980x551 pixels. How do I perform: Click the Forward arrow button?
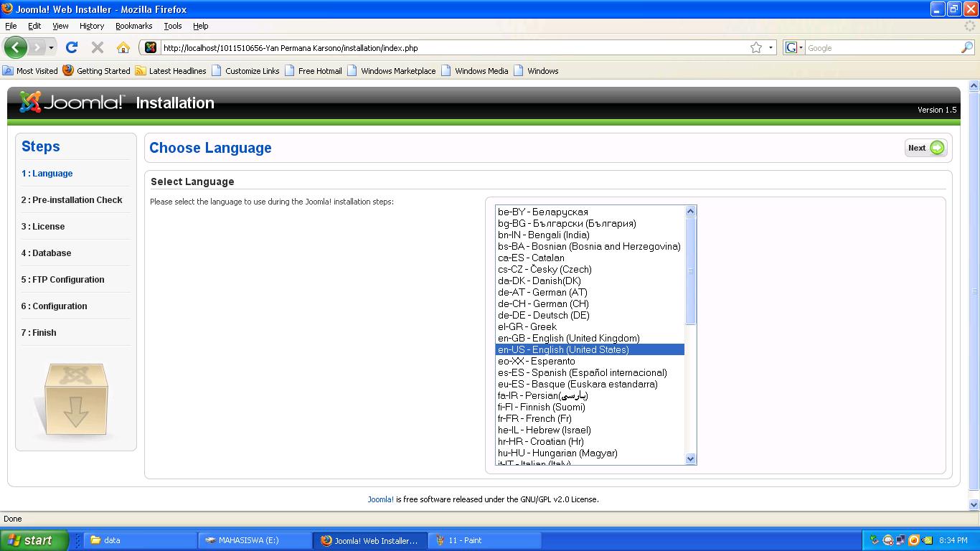coord(37,47)
